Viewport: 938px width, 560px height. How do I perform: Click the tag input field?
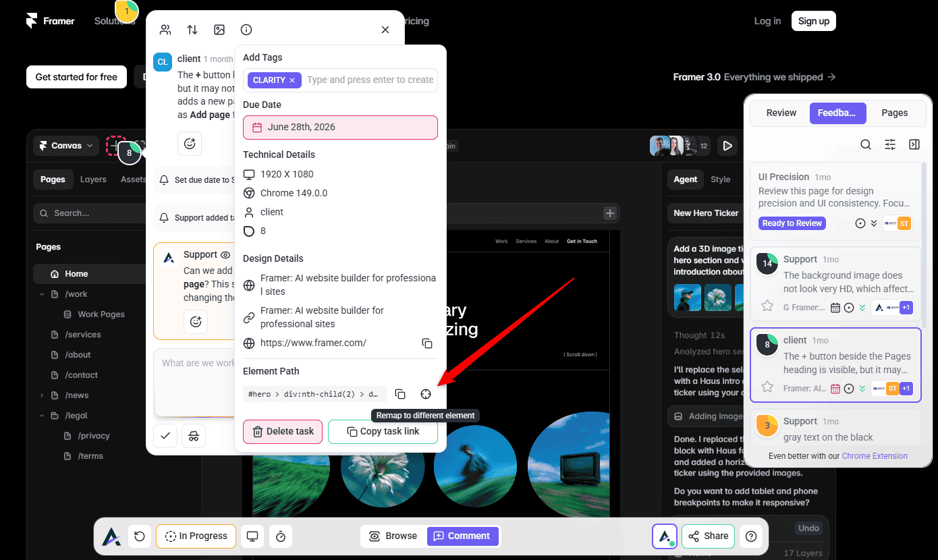370,80
